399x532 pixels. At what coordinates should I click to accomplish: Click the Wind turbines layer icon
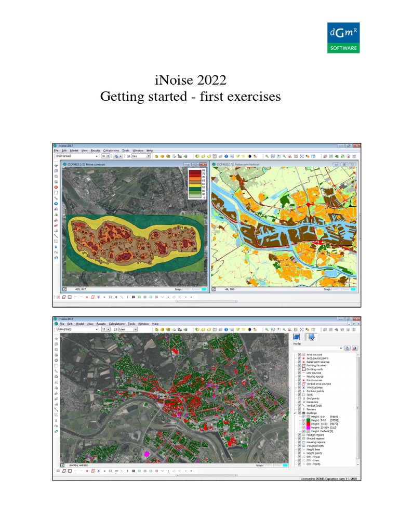point(303,388)
